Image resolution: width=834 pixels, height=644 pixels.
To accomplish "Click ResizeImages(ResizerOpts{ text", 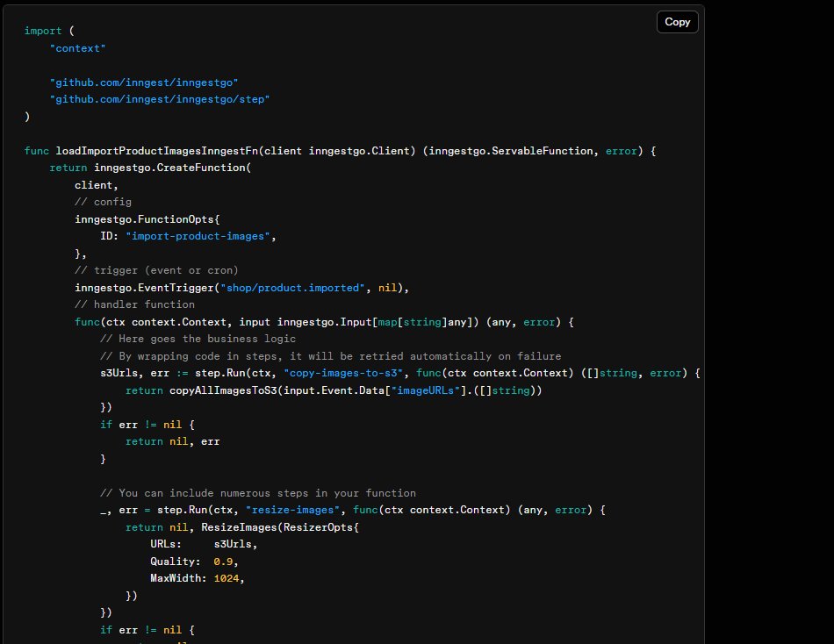I will (x=280, y=527).
